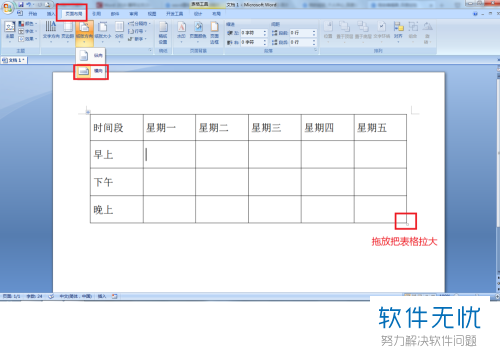Click the Save icon in quick access toolbar
This screenshot has width=500, height=361.
21,5
